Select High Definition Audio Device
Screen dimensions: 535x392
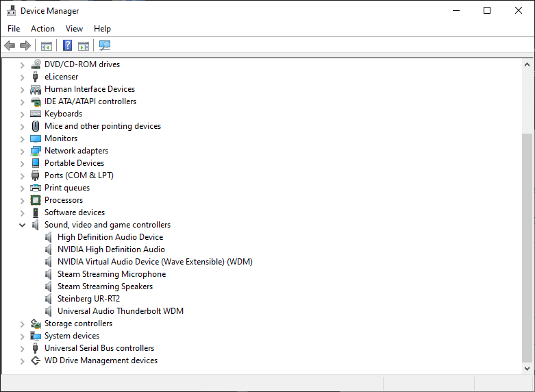point(110,237)
